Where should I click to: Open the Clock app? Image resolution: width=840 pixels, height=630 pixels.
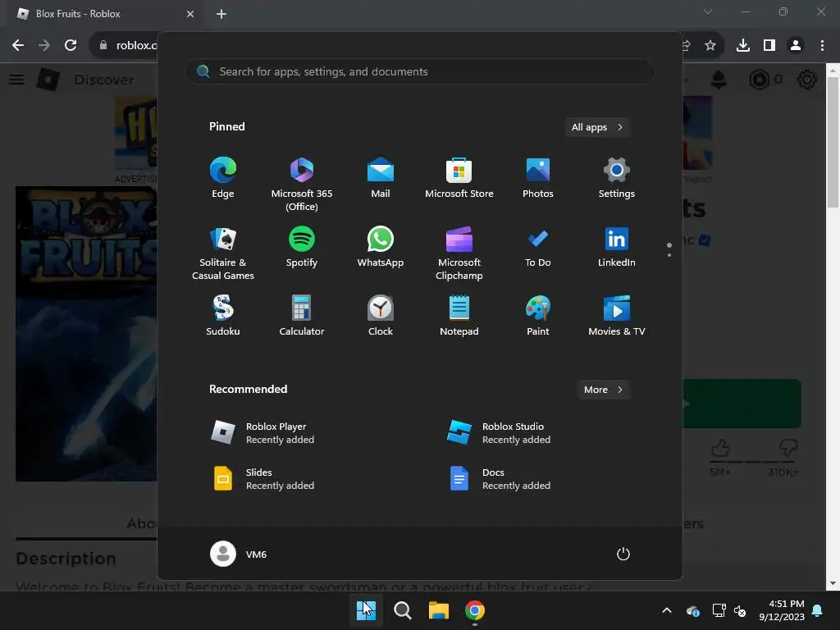coord(381,316)
